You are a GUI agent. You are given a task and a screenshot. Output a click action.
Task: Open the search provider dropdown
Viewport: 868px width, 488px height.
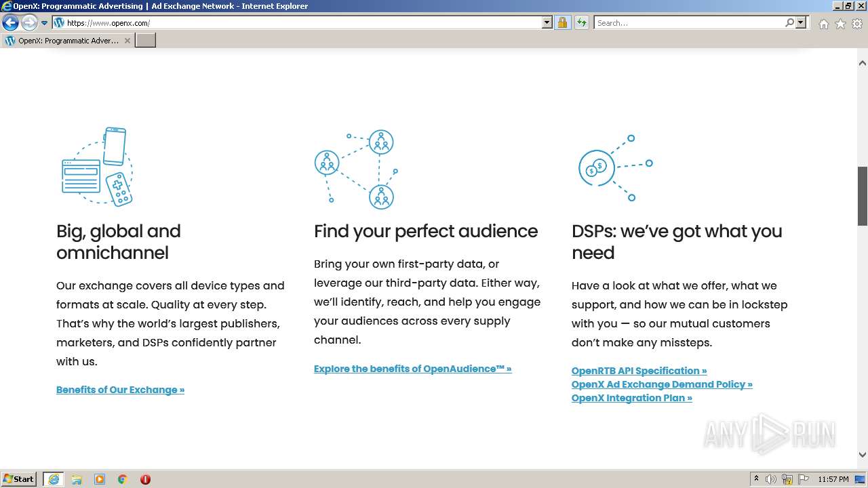pyautogui.click(x=802, y=23)
